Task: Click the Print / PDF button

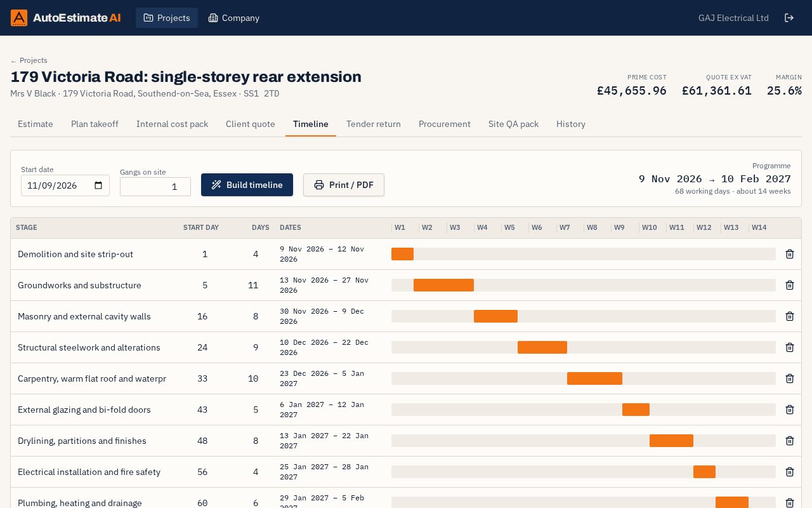Action: click(344, 185)
